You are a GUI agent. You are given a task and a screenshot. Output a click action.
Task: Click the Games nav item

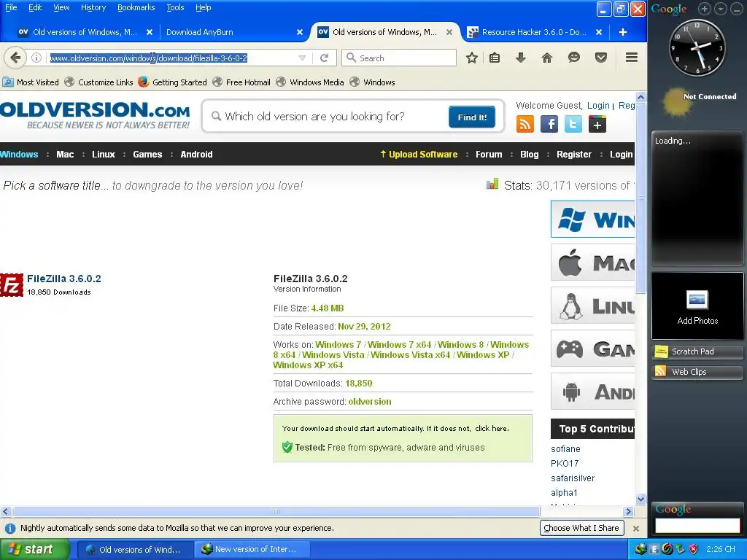click(x=147, y=155)
